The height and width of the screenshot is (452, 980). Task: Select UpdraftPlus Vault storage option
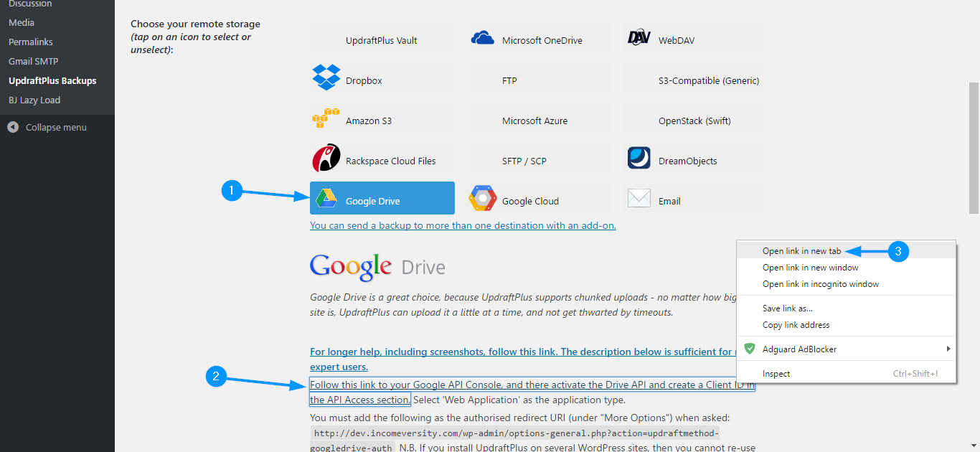click(382, 37)
